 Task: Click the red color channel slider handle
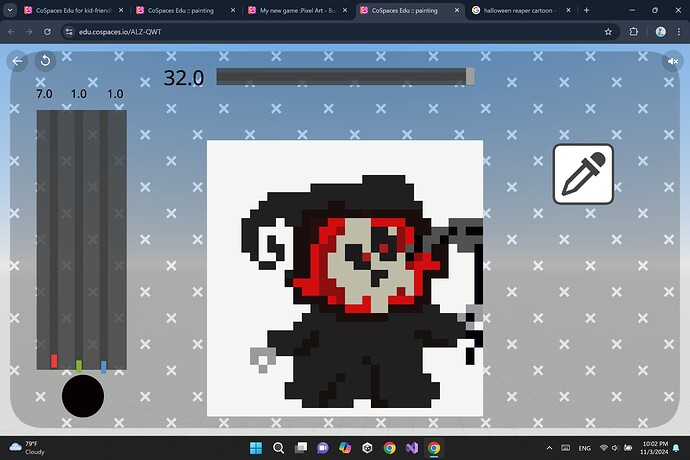coord(54,361)
